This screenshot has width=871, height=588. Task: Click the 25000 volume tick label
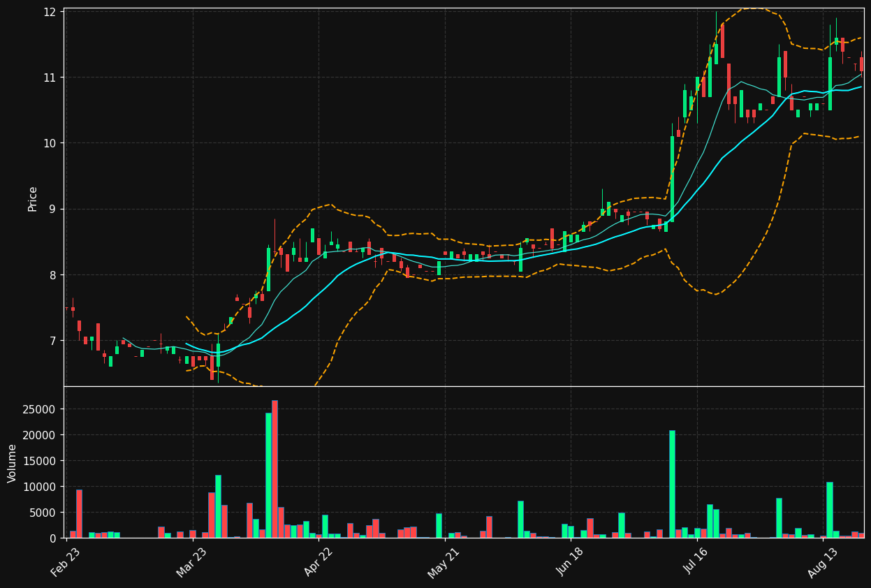[41, 409]
